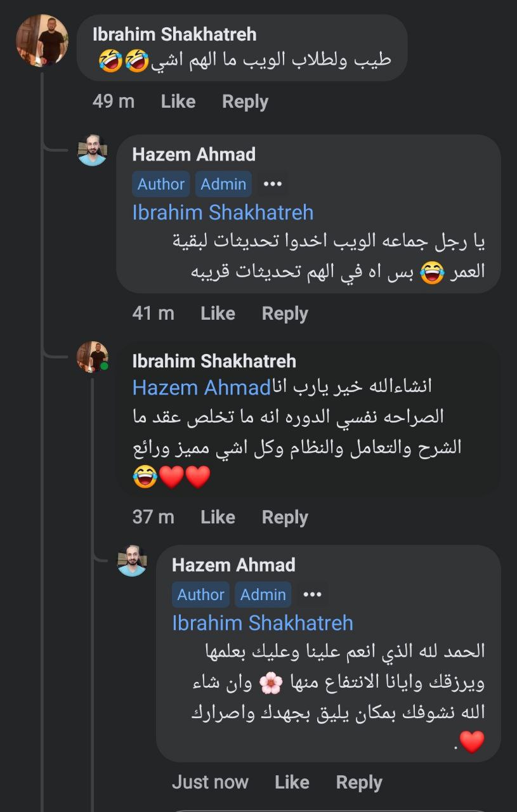Open Ibrahim Shakhatreh mention in Hazem's first reply
Image resolution: width=517 pixels, height=812 pixels.
[x=223, y=212]
